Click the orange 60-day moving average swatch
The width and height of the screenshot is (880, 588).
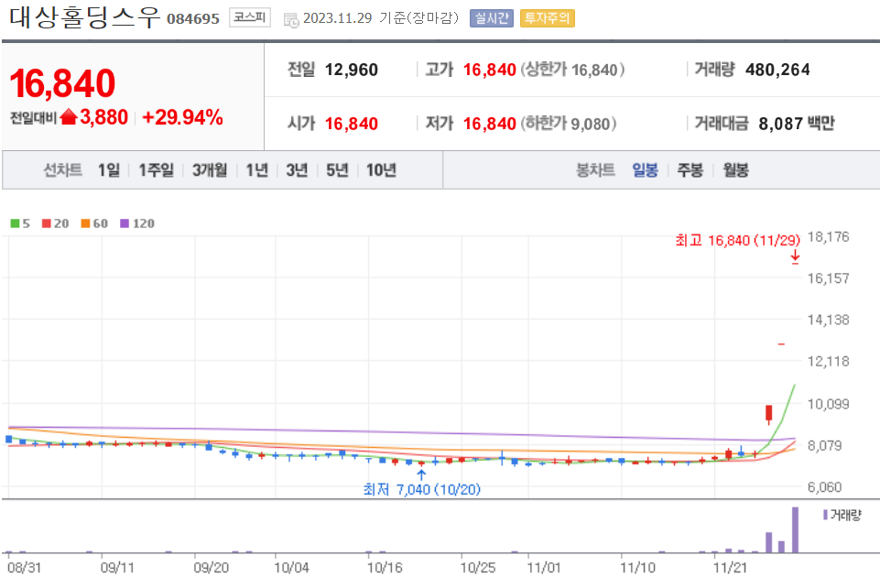[x=85, y=223]
